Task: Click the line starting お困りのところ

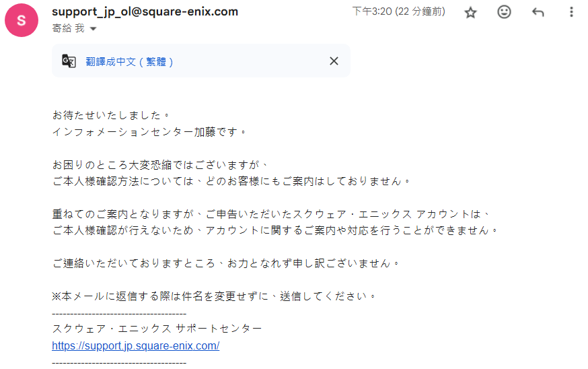Action: tap(159, 164)
